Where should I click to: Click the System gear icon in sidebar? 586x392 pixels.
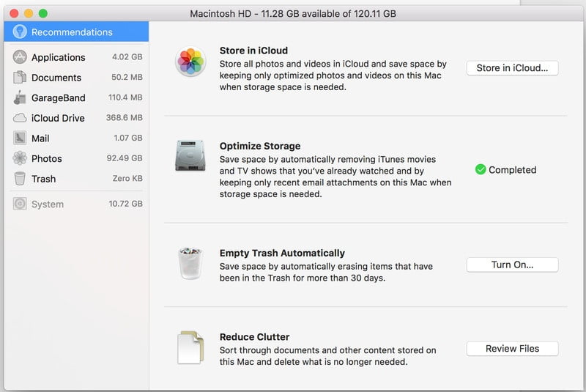point(20,204)
